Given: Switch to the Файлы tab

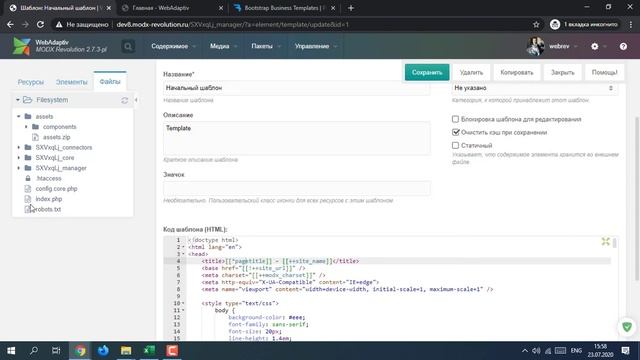Looking at the screenshot, I should pos(110,82).
